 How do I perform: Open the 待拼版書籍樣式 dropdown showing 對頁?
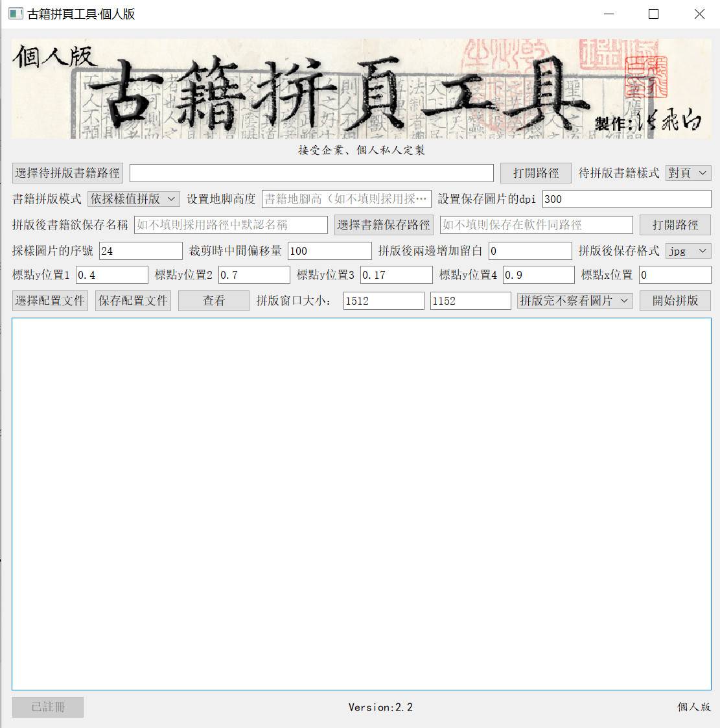[688, 172]
